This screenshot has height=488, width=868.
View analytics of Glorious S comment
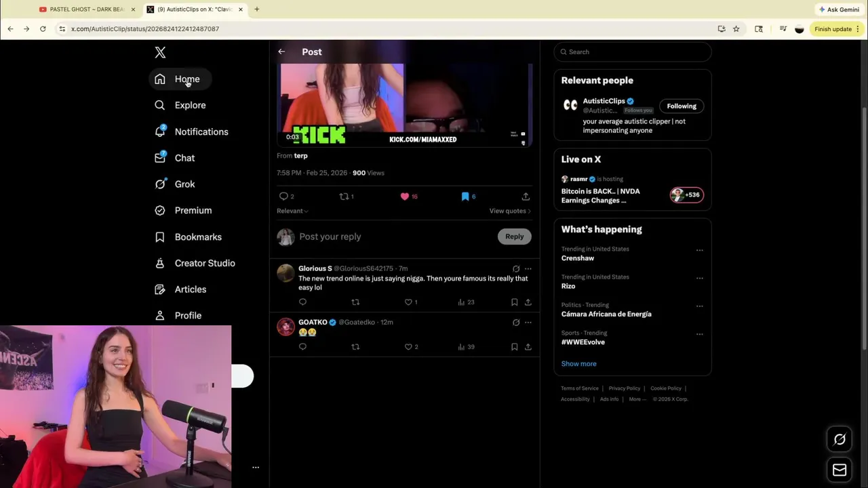pos(462,302)
